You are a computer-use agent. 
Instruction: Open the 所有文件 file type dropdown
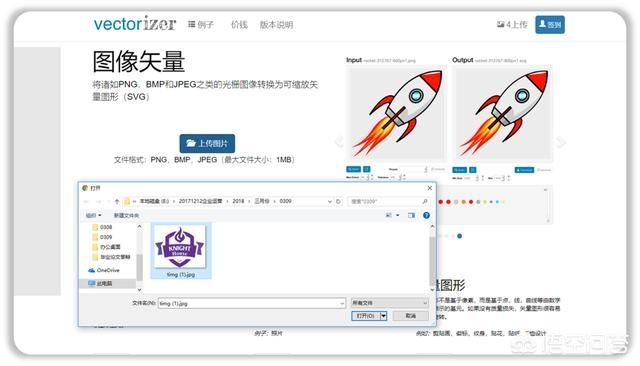(390, 303)
